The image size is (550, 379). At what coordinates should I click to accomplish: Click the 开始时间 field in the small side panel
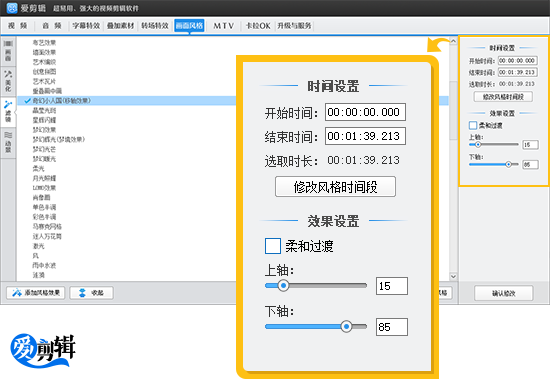tap(517, 61)
